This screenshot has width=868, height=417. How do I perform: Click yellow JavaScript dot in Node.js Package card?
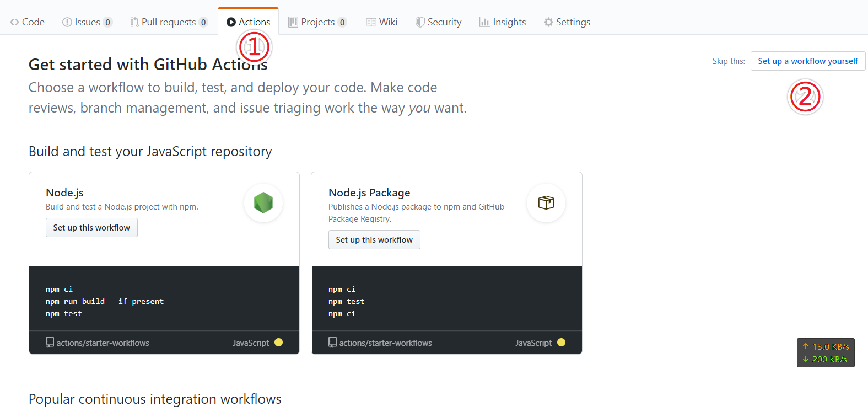[561, 343]
